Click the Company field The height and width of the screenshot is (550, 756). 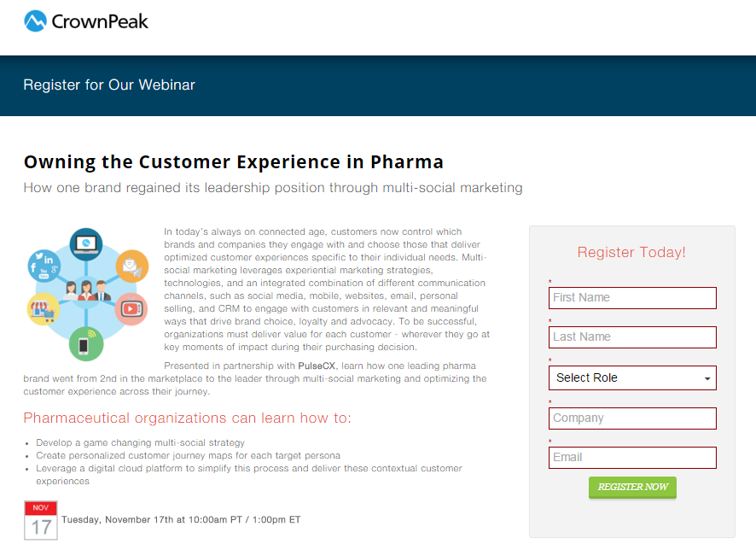[632, 418]
